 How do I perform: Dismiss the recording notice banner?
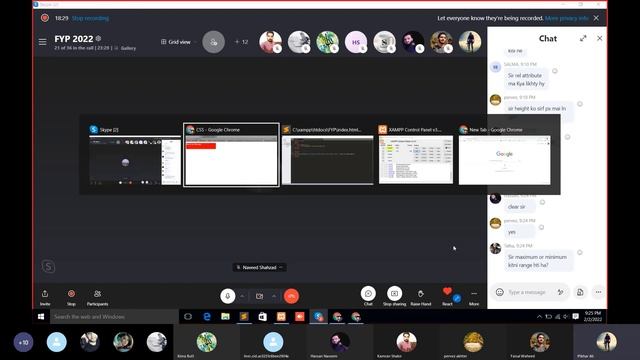596,18
